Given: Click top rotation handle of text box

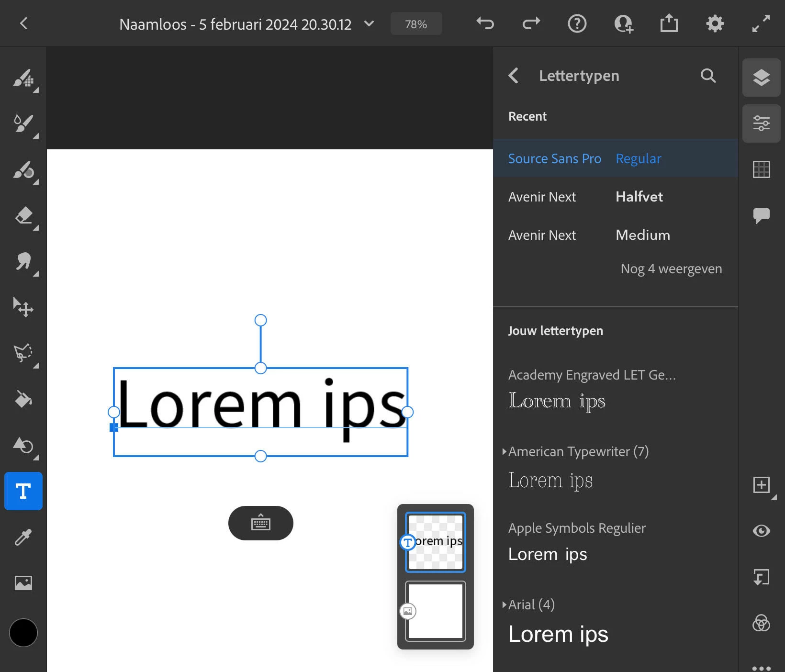Looking at the screenshot, I should coord(260,320).
